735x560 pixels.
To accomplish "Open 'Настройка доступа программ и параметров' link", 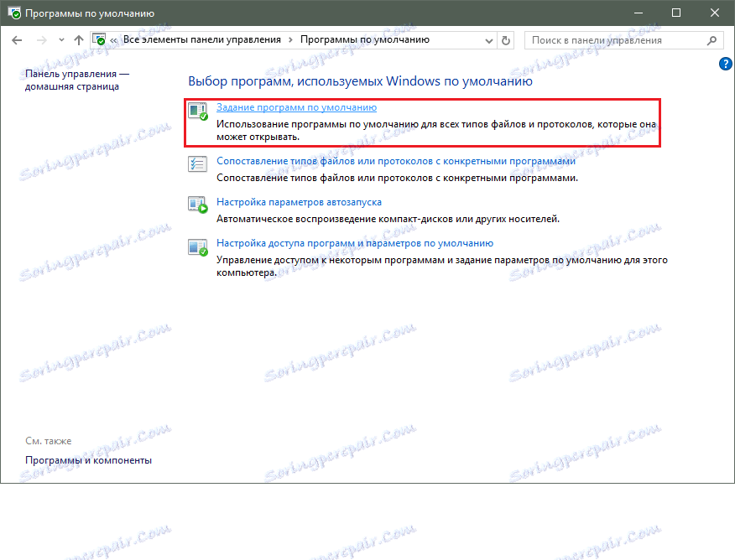I will coord(354,243).
